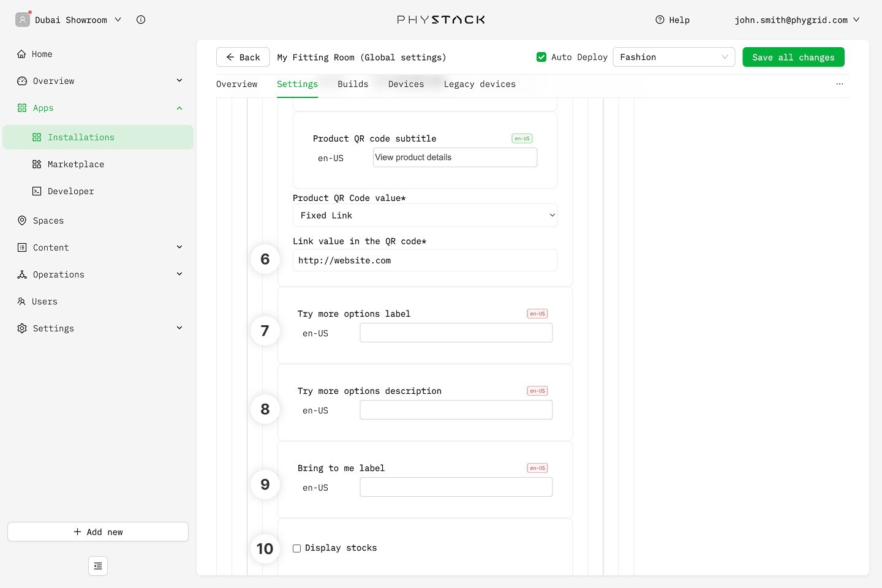Open the three-dot more options menu
This screenshot has height=588, width=882.
[x=840, y=84]
